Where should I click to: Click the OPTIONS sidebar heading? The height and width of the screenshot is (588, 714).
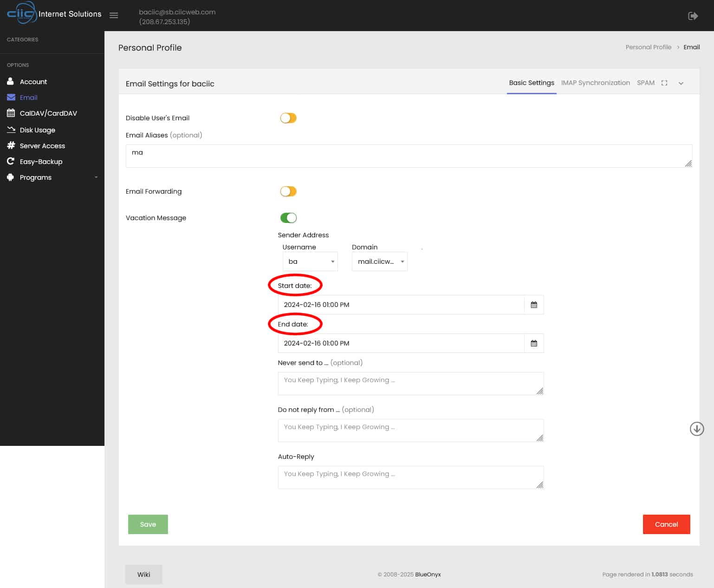pos(18,65)
